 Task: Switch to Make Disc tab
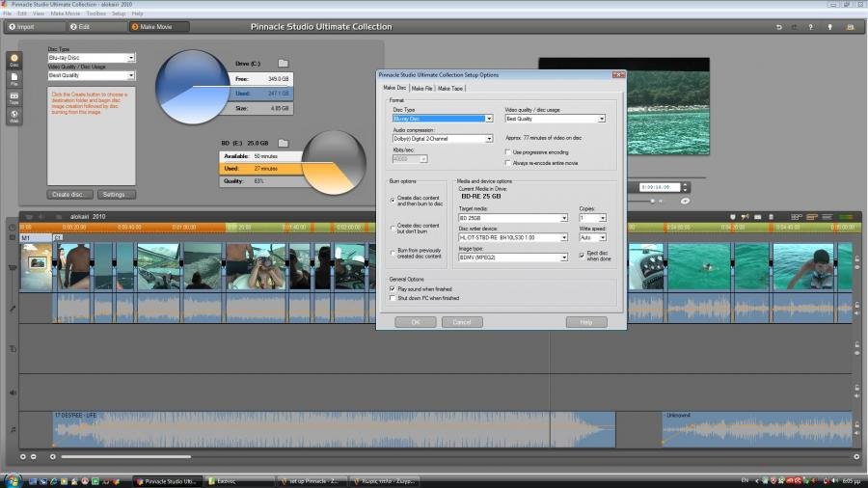(394, 88)
